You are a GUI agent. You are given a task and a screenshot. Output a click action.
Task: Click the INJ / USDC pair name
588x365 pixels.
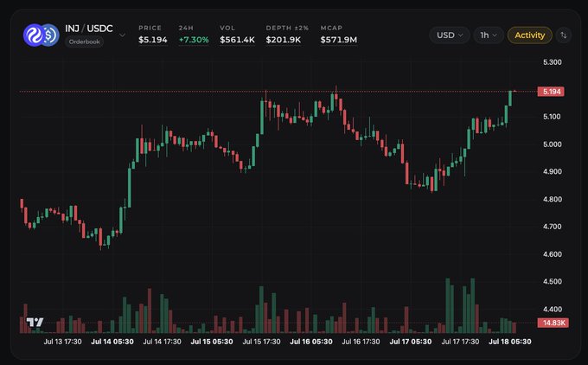pyautogui.click(x=89, y=29)
